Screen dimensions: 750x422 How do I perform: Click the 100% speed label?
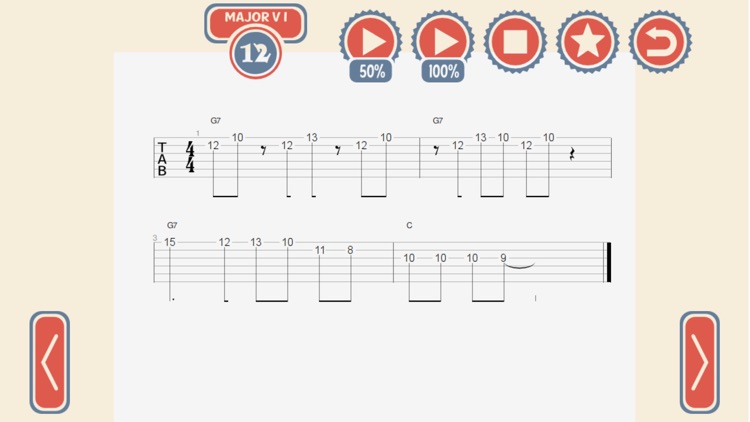[x=443, y=72]
